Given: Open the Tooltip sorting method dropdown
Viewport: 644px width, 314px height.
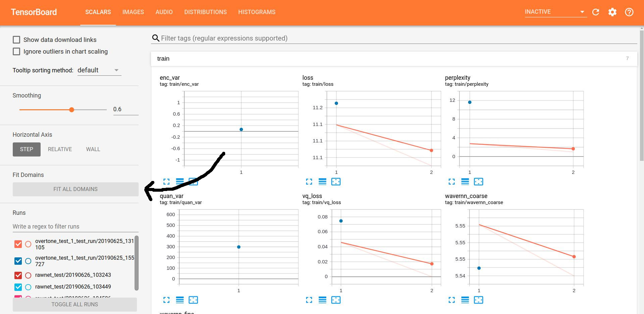Looking at the screenshot, I should tap(99, 70).
